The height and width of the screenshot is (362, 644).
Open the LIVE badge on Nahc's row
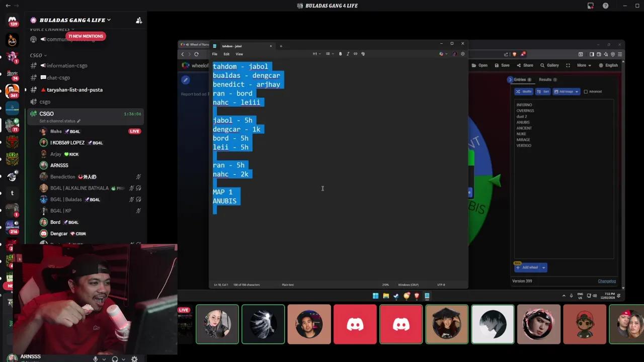coord(134,131)
